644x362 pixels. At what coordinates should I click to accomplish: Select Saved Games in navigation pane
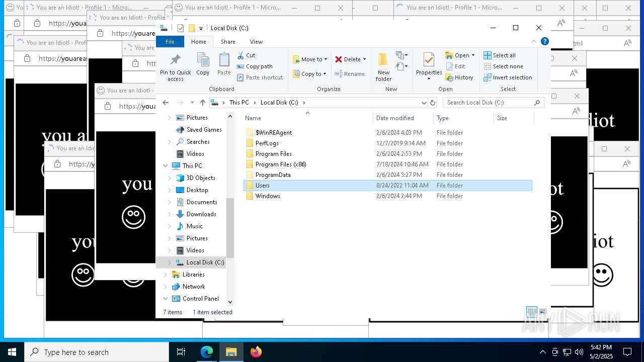click(x=204, y=130)
